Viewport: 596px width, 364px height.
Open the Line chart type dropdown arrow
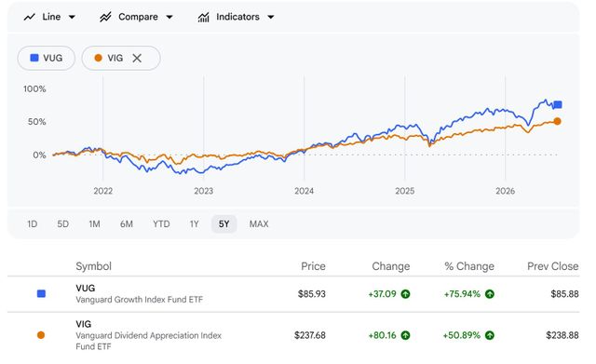coord(72,17)
